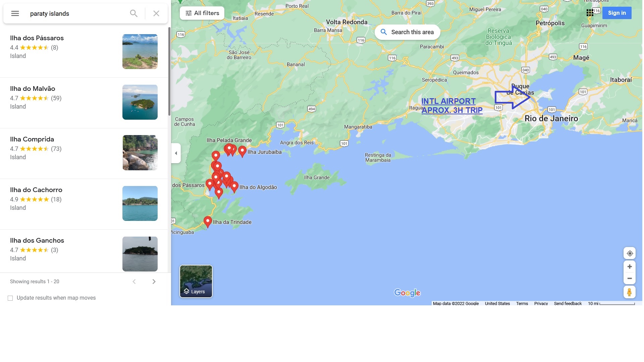Image resolution: width=644 pixels, height=362 pixels.
Task: Open the Google apps grid
Action: [590, 13]
